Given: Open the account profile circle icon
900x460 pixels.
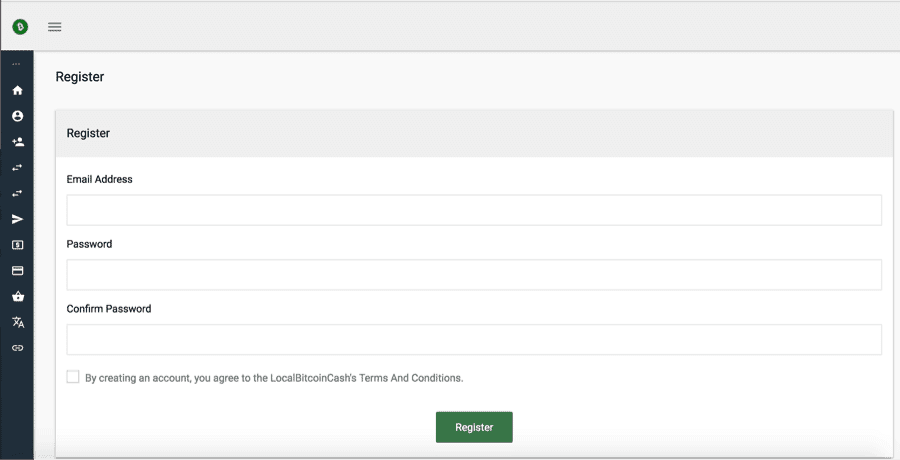Looking at the screenshot, I should tap(17, 116).
